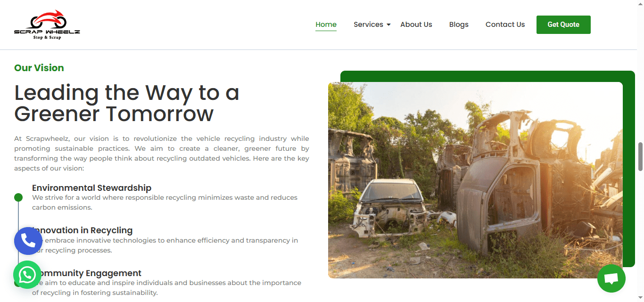644x302 pixels.
Task: Open the blue phone call button
Action: point(28,241)
